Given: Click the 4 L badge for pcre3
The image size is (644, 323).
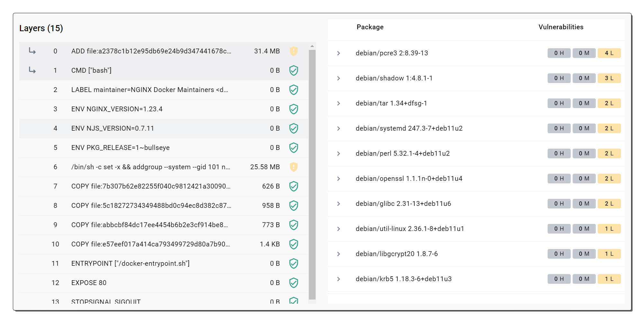Looking at the screenshot, I should [609, 53].
